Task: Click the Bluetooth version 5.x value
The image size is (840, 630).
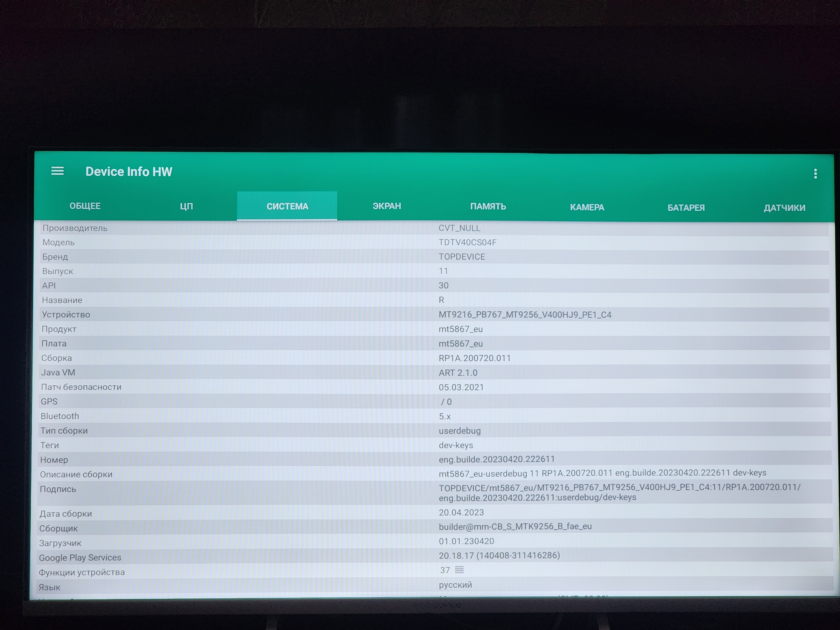Action: point(445,416)
